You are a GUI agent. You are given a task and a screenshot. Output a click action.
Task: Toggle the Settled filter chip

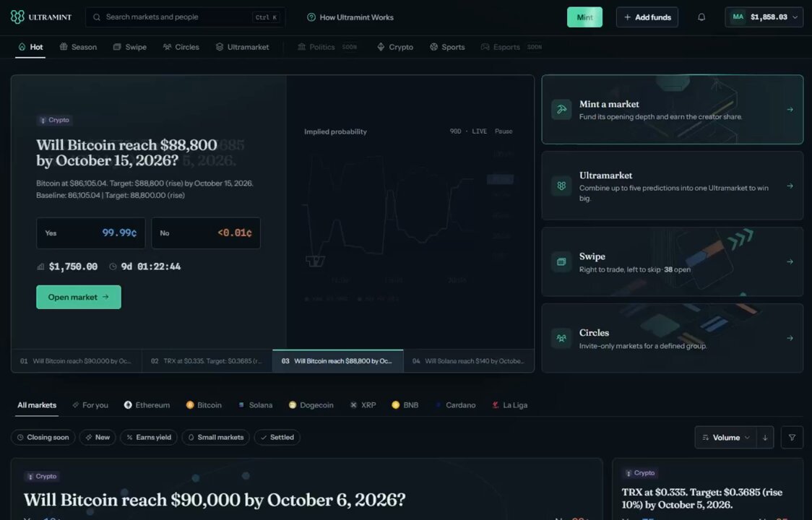[x=277, y=438]
